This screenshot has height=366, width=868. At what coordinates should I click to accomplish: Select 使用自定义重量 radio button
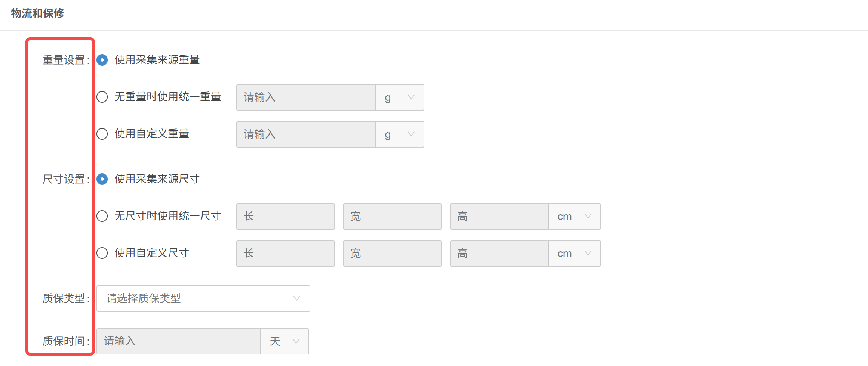[102, 134]
